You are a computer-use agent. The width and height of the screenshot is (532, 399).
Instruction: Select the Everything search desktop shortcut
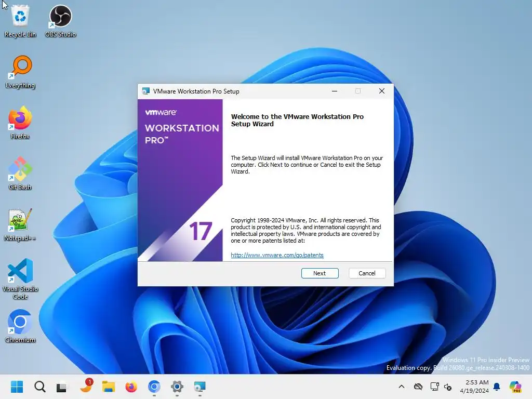tap(20, 72)
